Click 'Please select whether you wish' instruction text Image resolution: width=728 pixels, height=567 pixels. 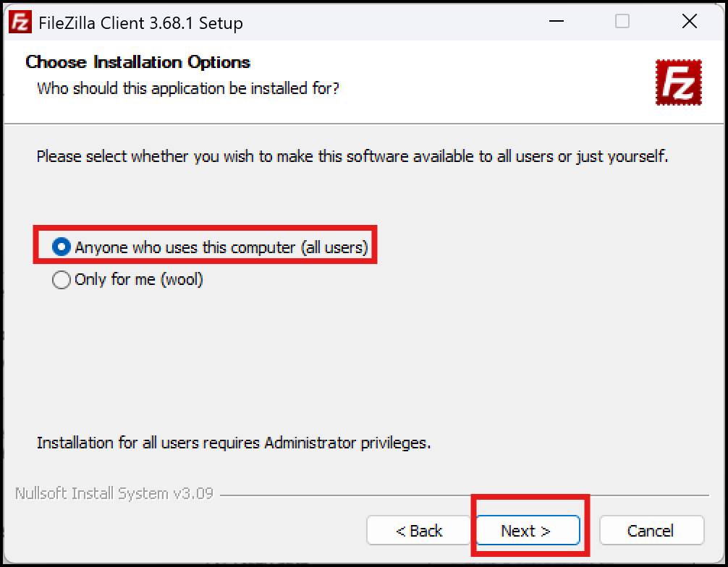(352, 156)
